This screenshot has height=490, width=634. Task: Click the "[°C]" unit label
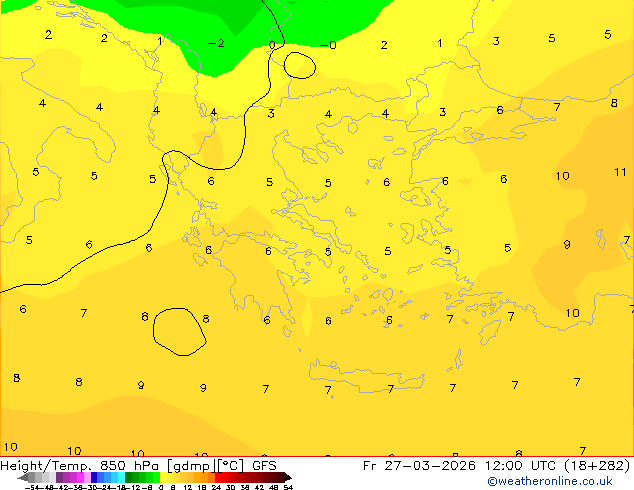pyautogui.click(x=230, y=466)
